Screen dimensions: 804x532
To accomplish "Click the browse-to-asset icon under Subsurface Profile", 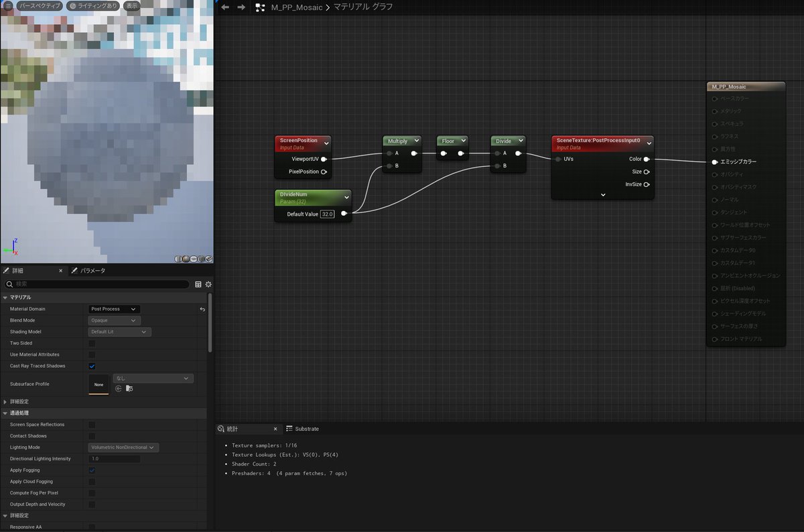I will [129, 388].
